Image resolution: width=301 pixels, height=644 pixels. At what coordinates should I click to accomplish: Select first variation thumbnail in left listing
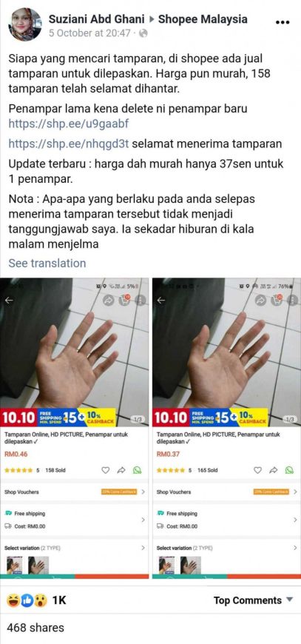(16, 565)
